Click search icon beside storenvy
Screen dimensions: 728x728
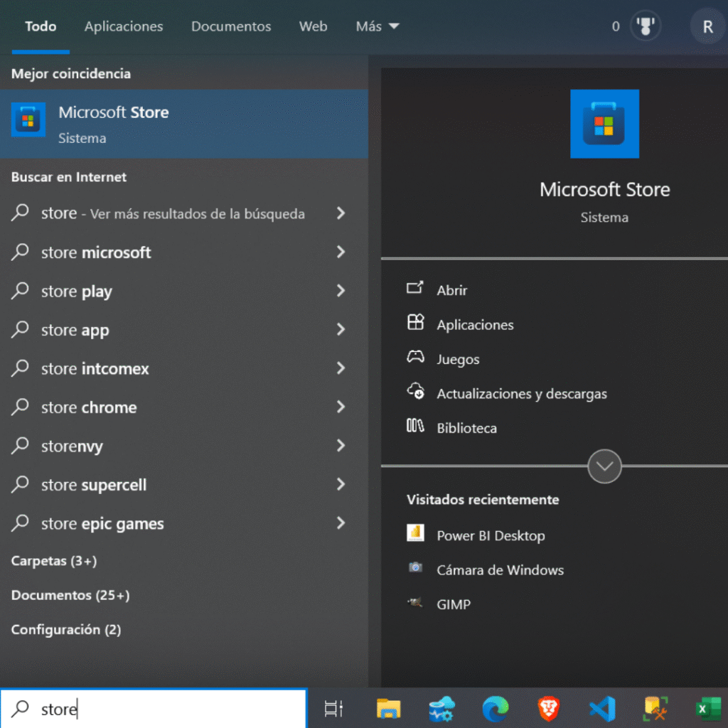click(20, 446)
